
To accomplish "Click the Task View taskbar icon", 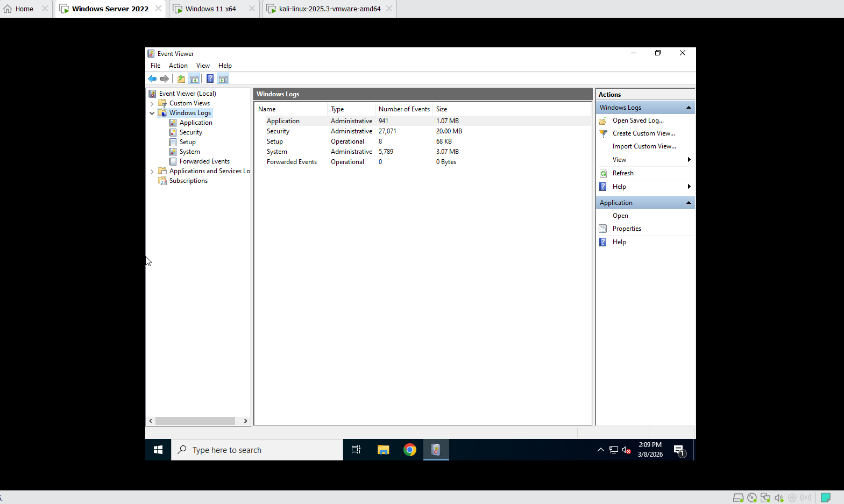I will tap(356, 450).
